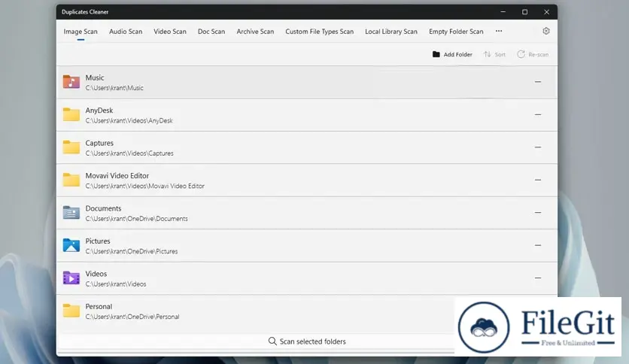This screenshot has height=364, width=629.
Task: Click the Personal folder icon
Action: [71, 311]
